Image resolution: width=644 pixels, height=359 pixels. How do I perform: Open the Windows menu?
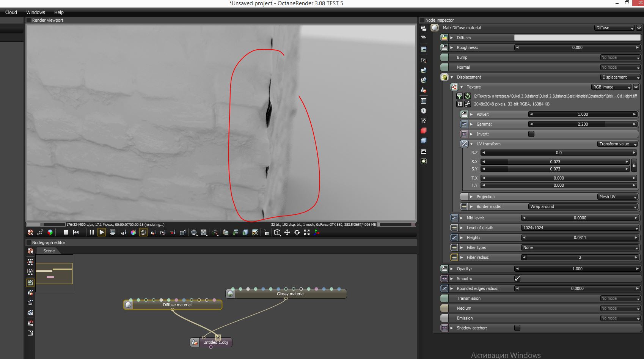click(x=36, y=13)
